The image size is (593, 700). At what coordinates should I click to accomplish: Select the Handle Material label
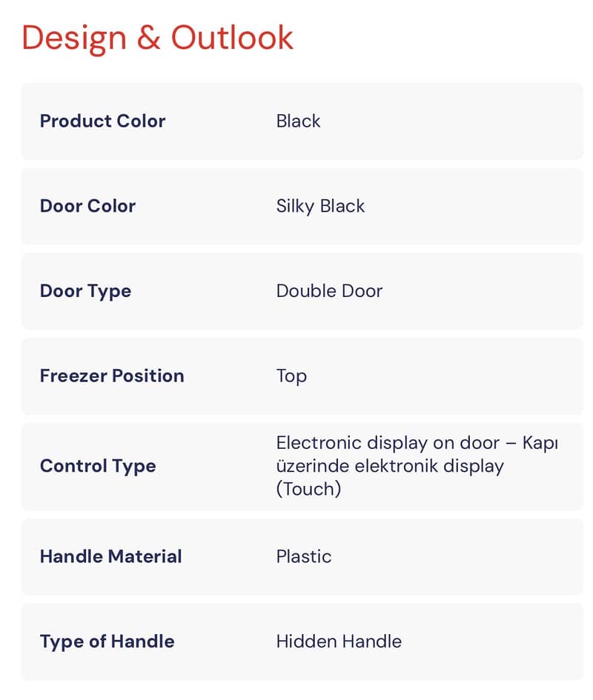pos(111,556)
